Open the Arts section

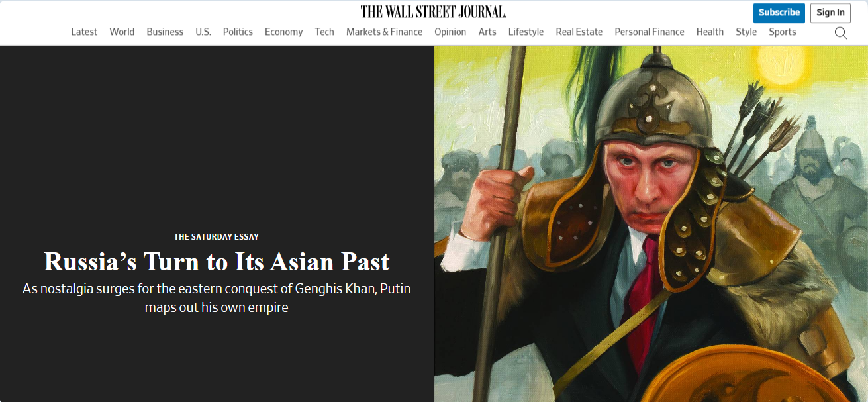click(x=487, y=32)
